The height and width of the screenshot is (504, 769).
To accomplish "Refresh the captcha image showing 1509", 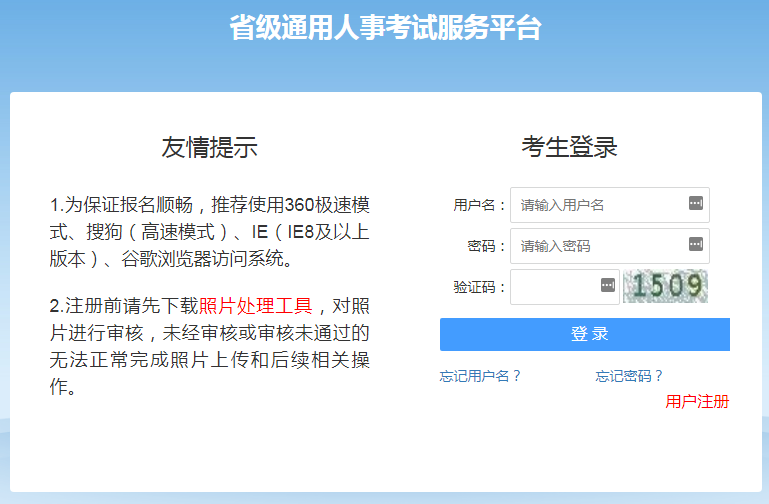I will pos(665,286).
